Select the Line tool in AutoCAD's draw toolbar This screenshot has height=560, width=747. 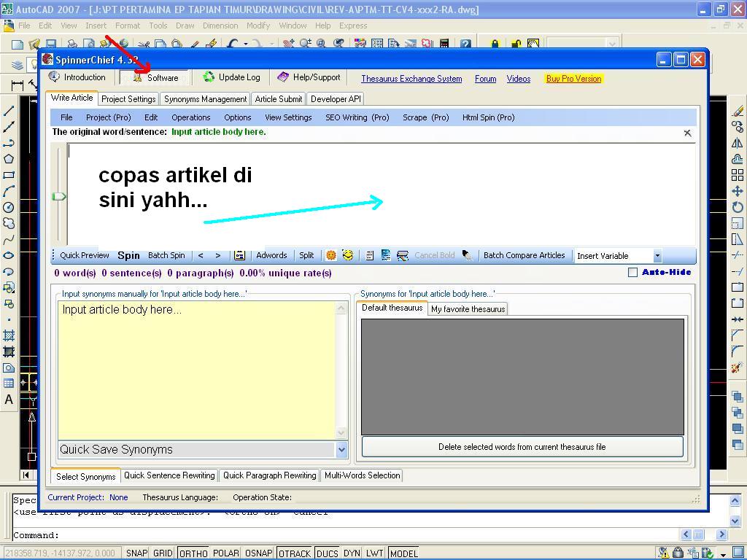pyautogui.click(x=9, y=111)
